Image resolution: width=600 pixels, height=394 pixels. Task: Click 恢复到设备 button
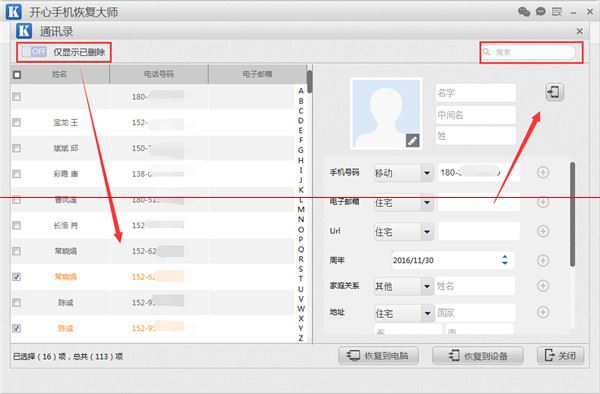coord(478,356)
